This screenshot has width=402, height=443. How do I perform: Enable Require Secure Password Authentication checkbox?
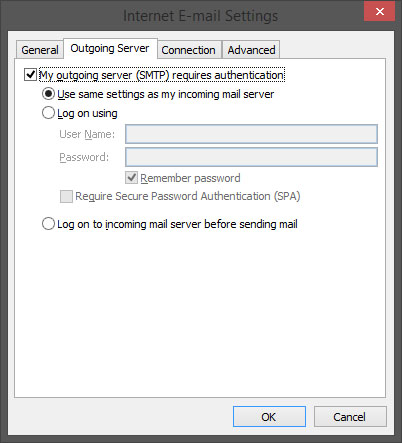coord(66,196)
